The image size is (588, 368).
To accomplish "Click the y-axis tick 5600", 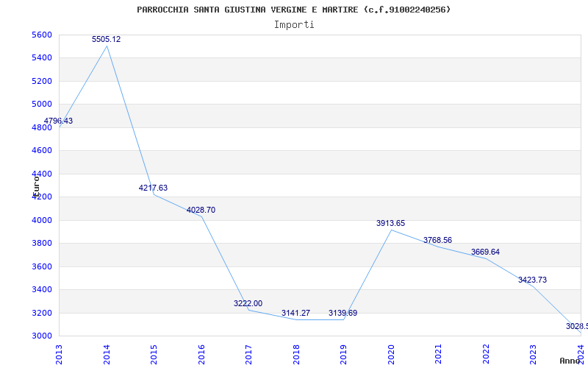I will tap(43, 35).
